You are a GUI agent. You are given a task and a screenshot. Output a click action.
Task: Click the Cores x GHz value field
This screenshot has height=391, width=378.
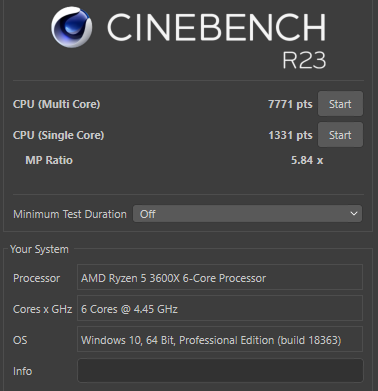220,308
